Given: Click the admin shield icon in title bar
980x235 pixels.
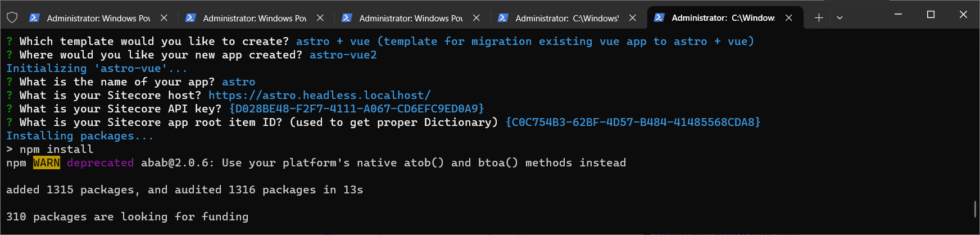Looking at the screenshot, I should pos(12,18).
